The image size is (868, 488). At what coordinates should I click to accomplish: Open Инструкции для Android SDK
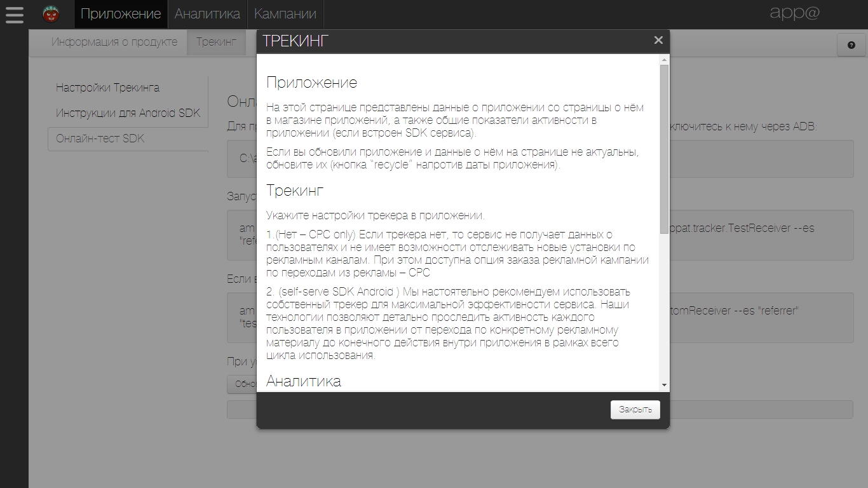[128, 113]
